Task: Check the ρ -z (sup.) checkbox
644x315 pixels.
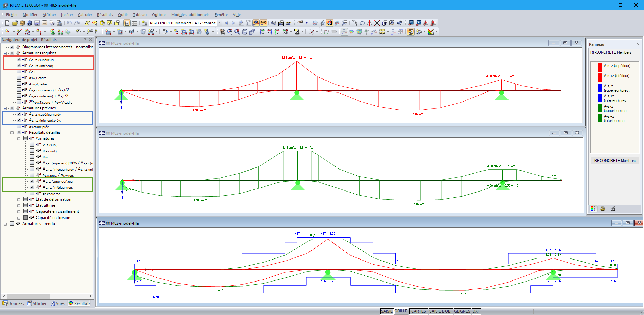Action: click(x=32, y=144)
